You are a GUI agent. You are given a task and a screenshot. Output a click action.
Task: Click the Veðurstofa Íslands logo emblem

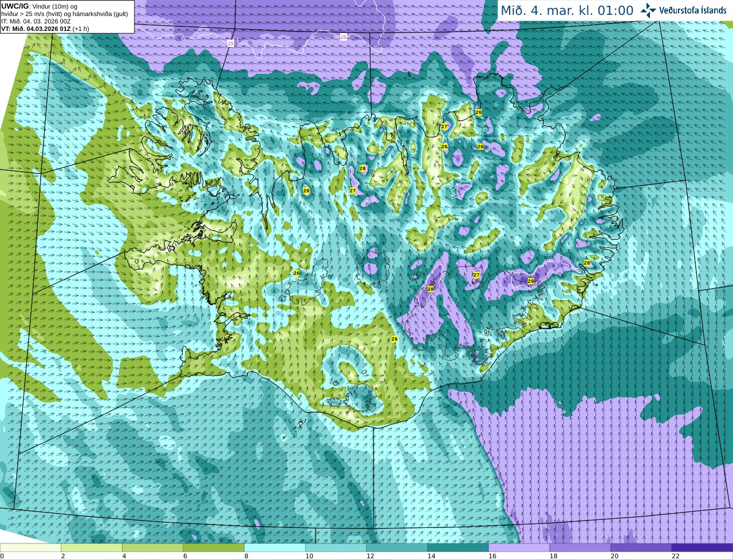tap(648, 10)
